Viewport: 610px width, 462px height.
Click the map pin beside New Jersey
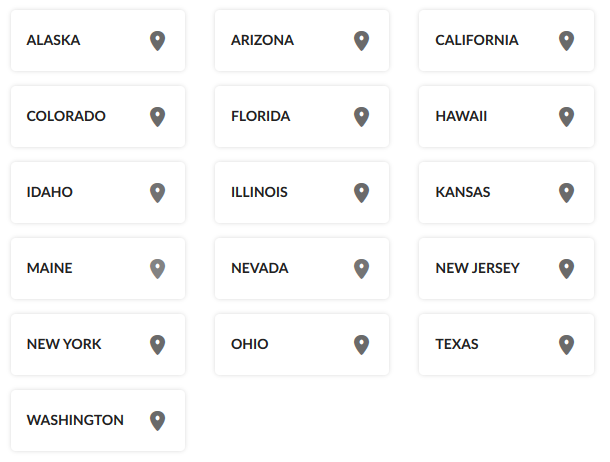[x=566, y=268]
